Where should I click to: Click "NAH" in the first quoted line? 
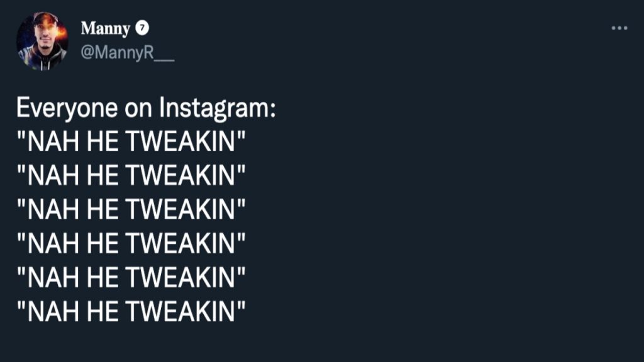pos(53,141)
